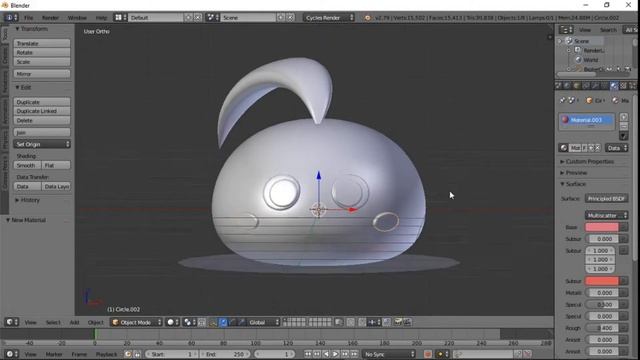Click the Subsurface value slider
Screen dimensions: 640x360
click(x=602, y=239)
